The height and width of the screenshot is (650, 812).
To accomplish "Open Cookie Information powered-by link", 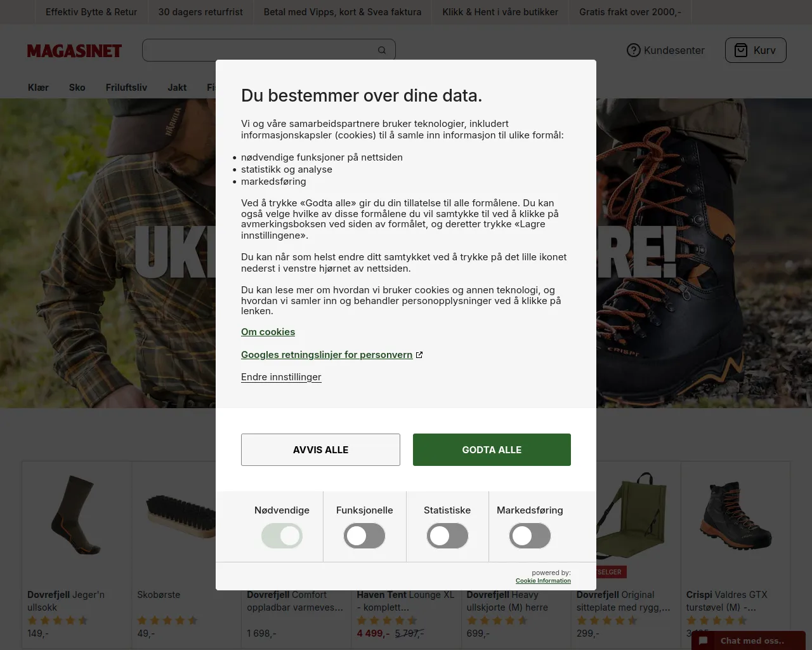I will [x=543, y=581].
